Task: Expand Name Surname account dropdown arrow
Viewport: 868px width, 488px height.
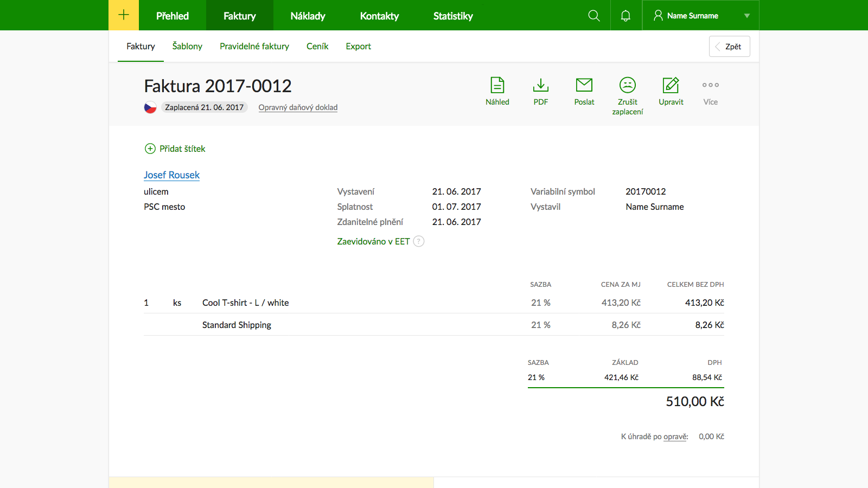Action: coord(747,16)
